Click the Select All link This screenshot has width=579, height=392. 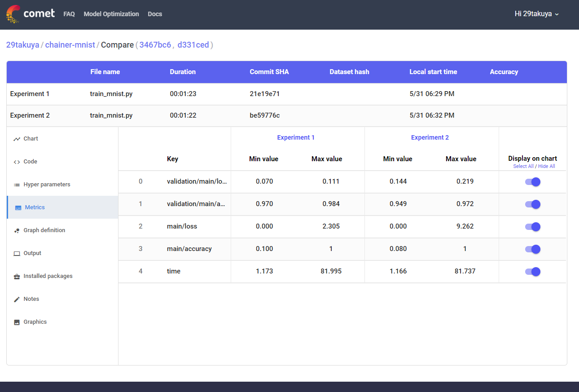523,166
